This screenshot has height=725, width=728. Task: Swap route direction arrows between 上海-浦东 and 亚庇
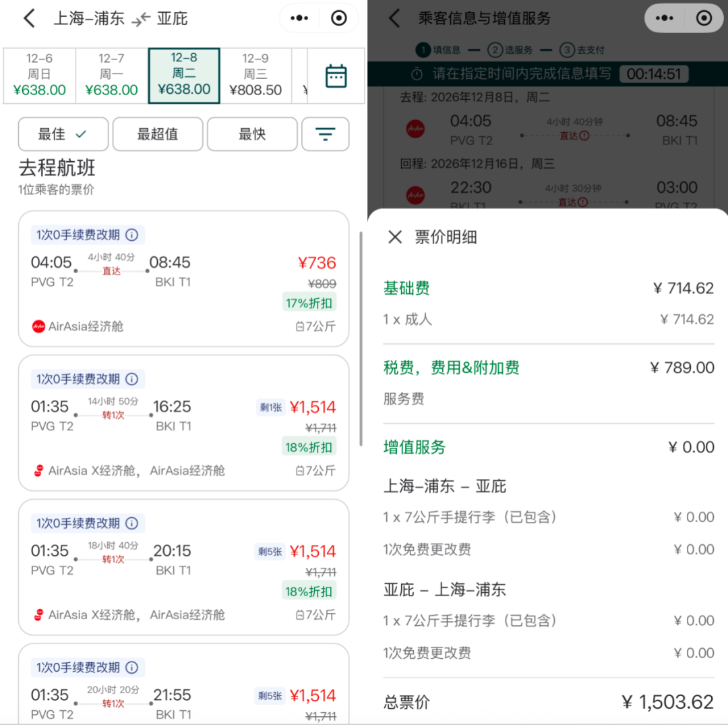pyautogui.click(x=141, y=19)
